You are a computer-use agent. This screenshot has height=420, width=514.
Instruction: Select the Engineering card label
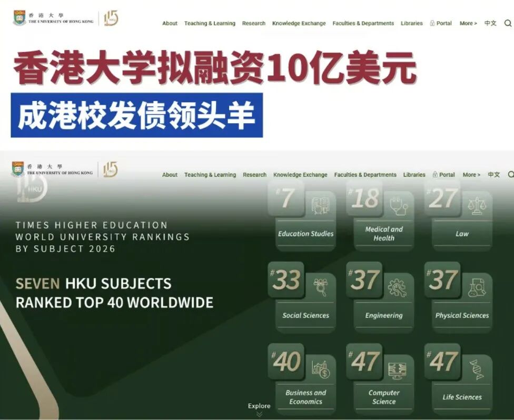(x=384, y=315)
